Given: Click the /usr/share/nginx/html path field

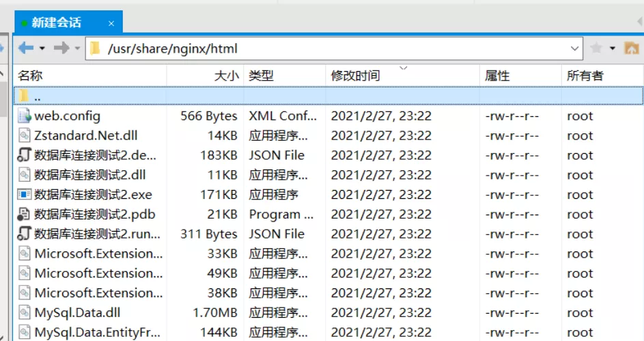Looking at the screenshot, I should click(x=334, y=49).
